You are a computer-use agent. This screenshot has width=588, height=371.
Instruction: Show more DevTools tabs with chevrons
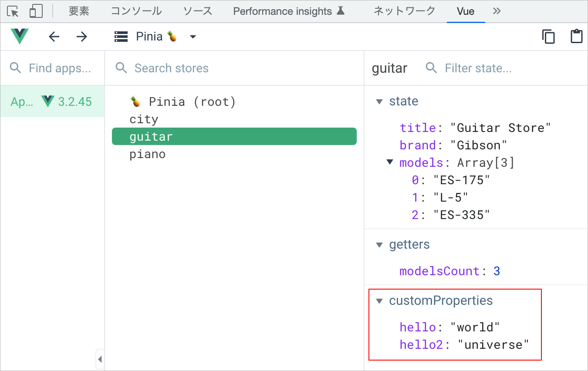(497, 11)
